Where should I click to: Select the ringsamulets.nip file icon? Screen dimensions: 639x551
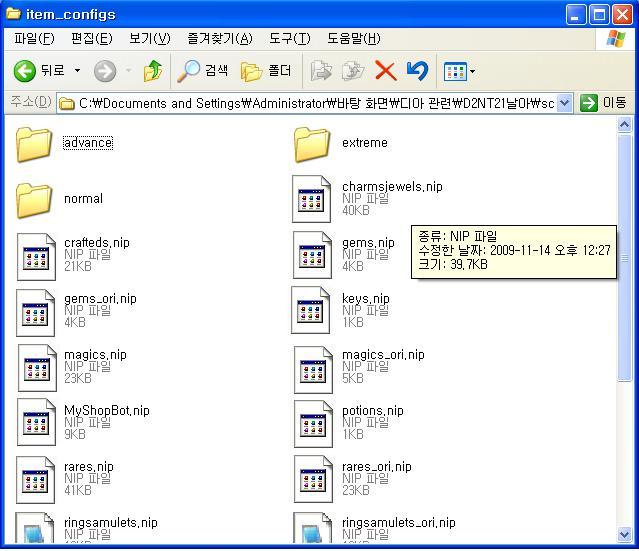(34, 528)
